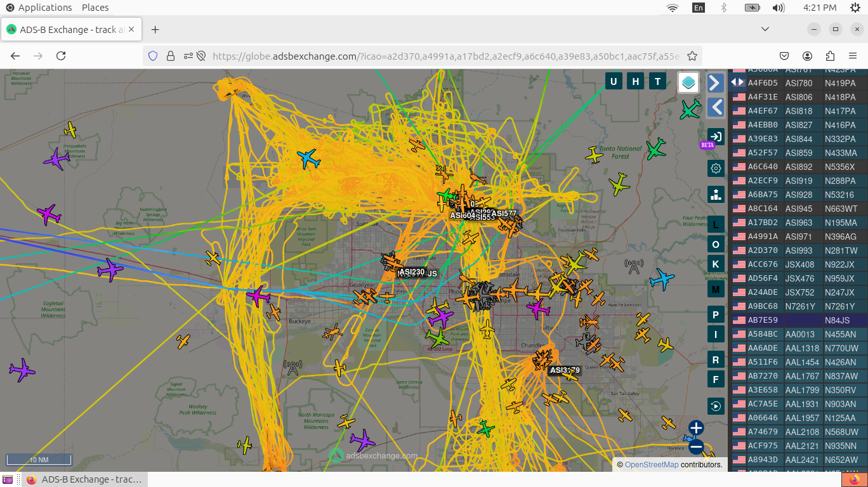
Task: Open the Places menu
Action: click(95, 8)
